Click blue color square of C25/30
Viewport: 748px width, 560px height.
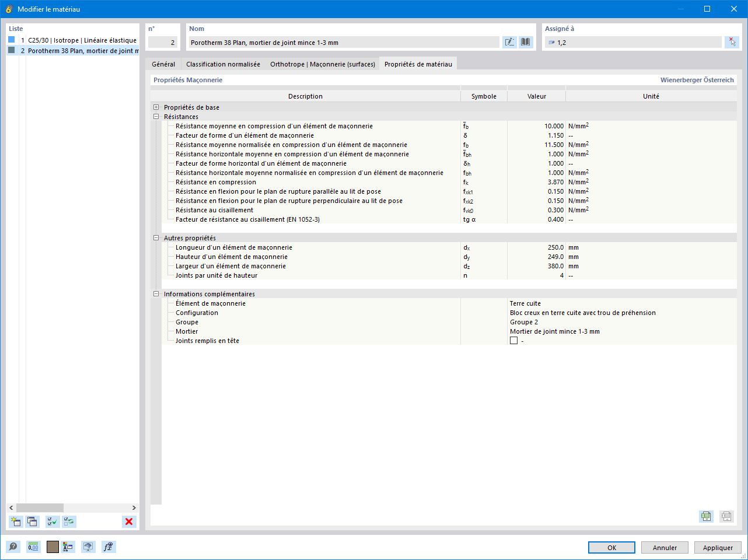(x=11, y=40)
